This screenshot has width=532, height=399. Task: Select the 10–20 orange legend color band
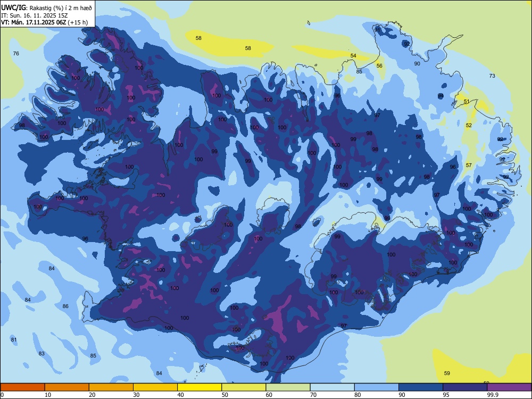pyautogui.click(x=67, y=387)
